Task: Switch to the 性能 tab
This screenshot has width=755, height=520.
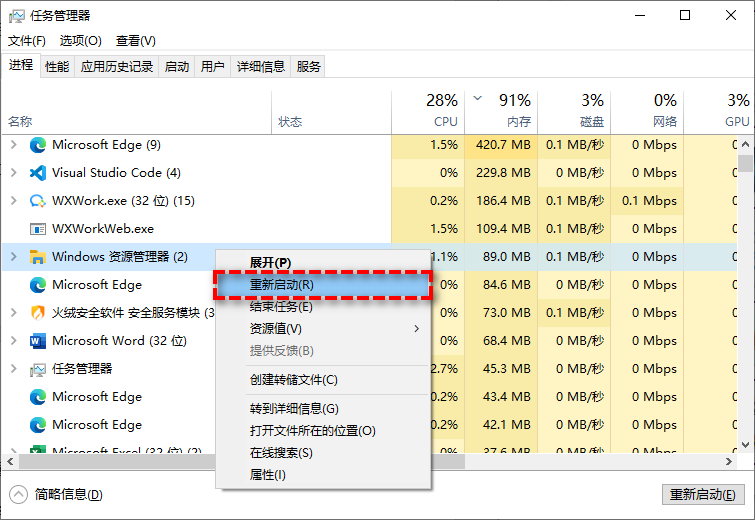Action: tap(57, 66)
